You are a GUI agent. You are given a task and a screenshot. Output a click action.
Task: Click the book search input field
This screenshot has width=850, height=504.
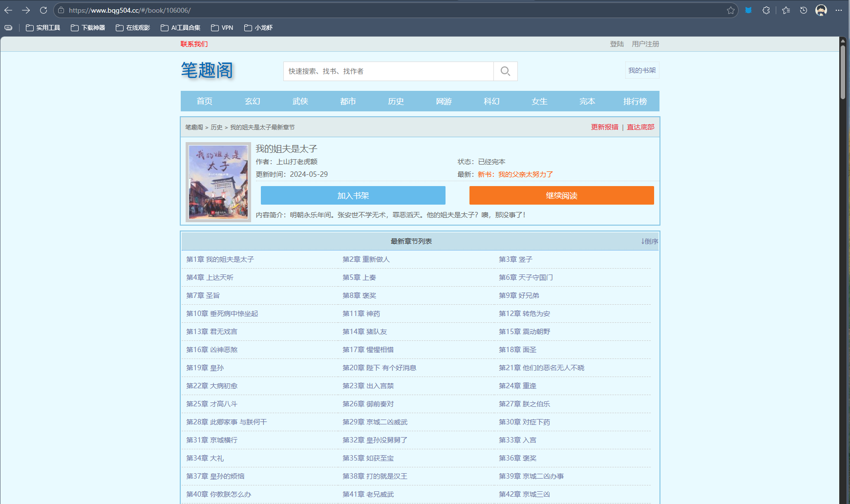[x=388, y=71]
